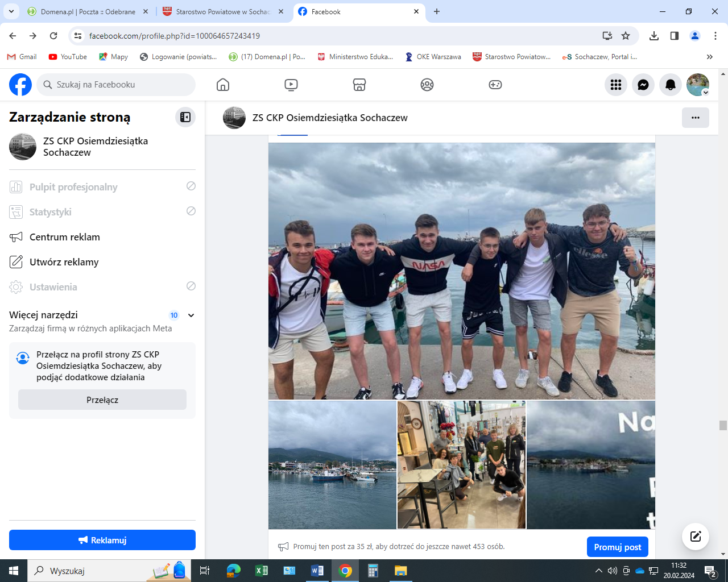The width and height of the screenshot is (728, 582).
Task: Click the Szukaj na Facebooku search field
Action: click(x=117, y=85)
